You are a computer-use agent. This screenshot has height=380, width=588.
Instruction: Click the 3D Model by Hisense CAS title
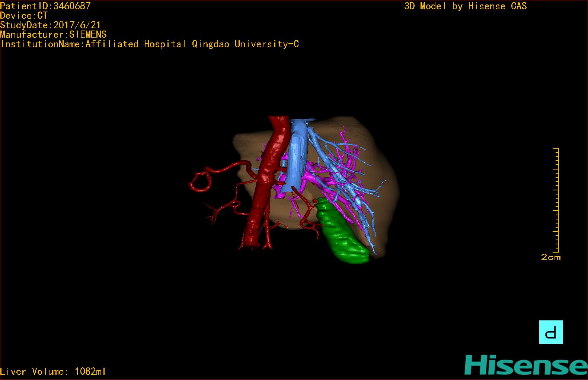click(x=466, y=6)
